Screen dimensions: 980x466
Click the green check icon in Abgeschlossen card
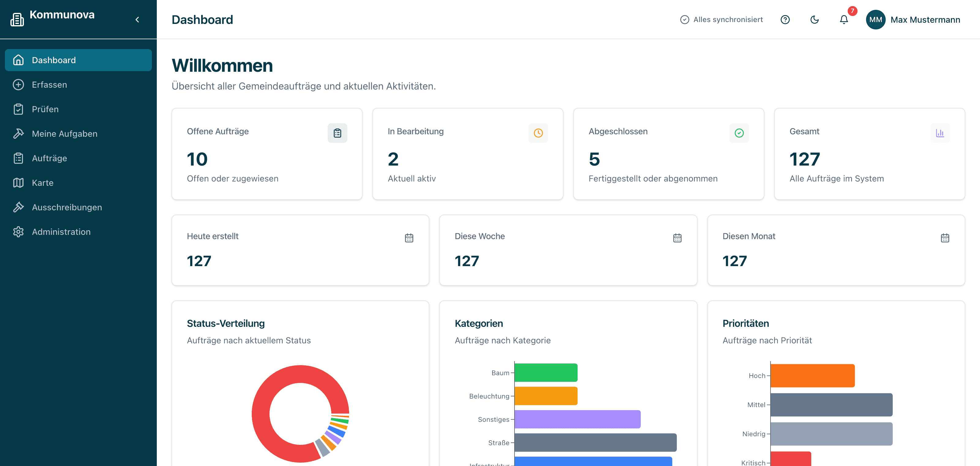739,133
